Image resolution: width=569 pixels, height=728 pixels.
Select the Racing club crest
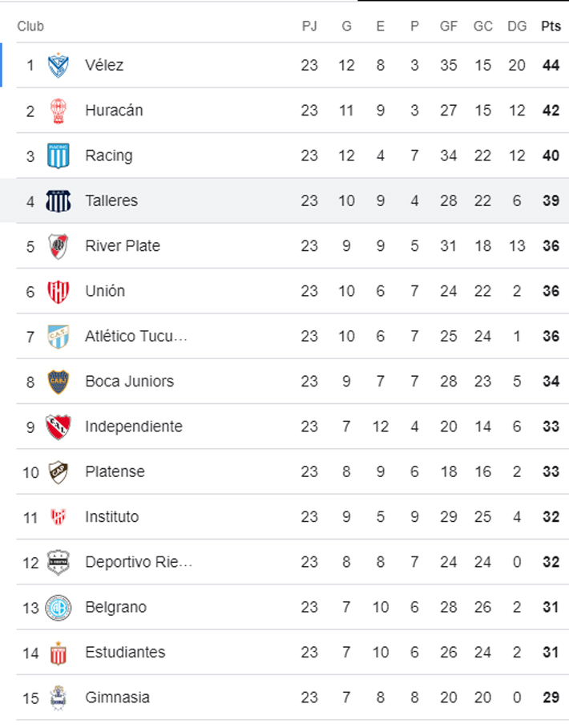click(58, 156)
